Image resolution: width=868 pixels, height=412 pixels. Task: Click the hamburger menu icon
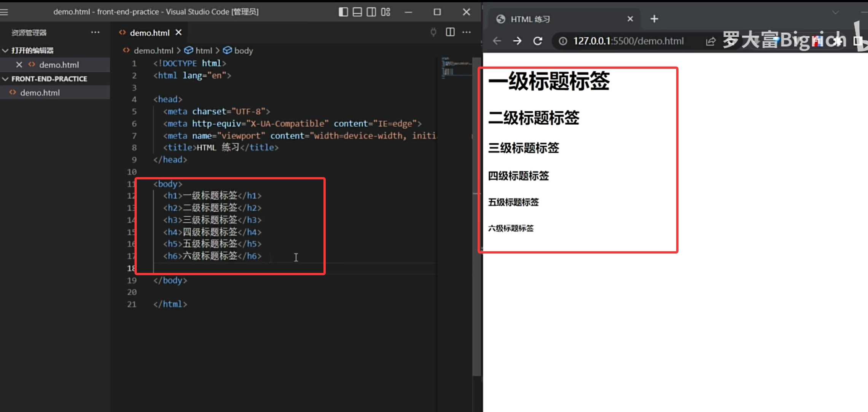5,12
